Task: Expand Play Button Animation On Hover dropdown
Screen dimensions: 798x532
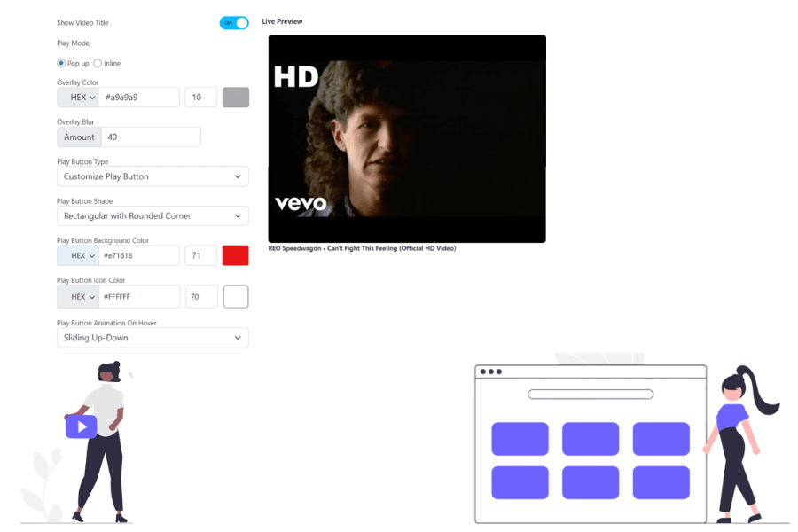Action: click(x=153, y=338)
